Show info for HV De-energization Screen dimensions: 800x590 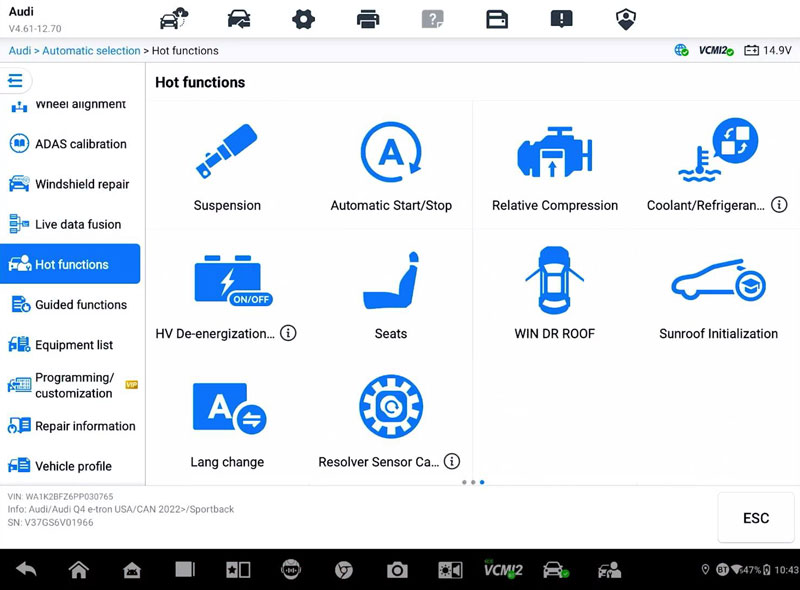click(x=288, y=333)
